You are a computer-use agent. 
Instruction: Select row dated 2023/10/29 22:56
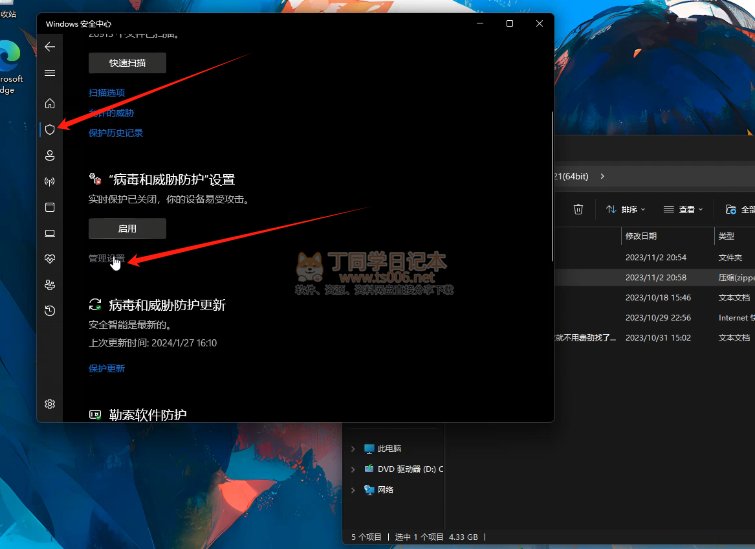point(654,318)
